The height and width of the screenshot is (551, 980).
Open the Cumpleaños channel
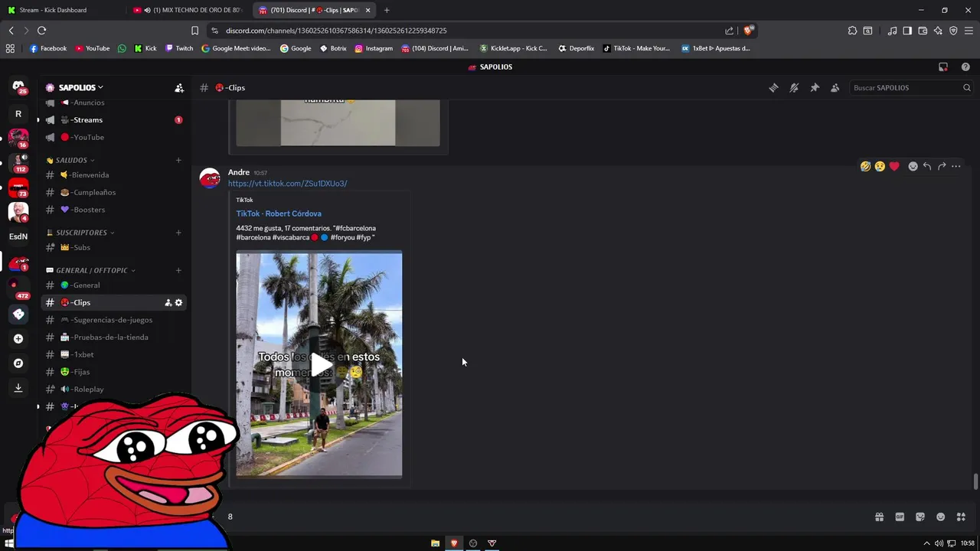pyautogui.click(x=113, y=193)
